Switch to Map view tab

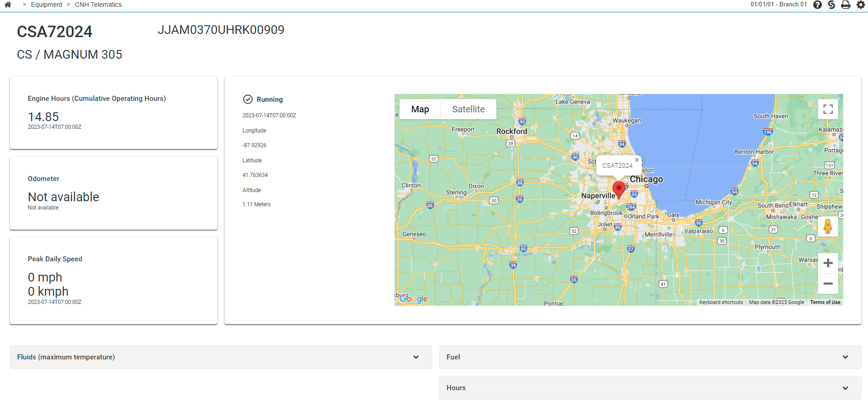[420, 109]
